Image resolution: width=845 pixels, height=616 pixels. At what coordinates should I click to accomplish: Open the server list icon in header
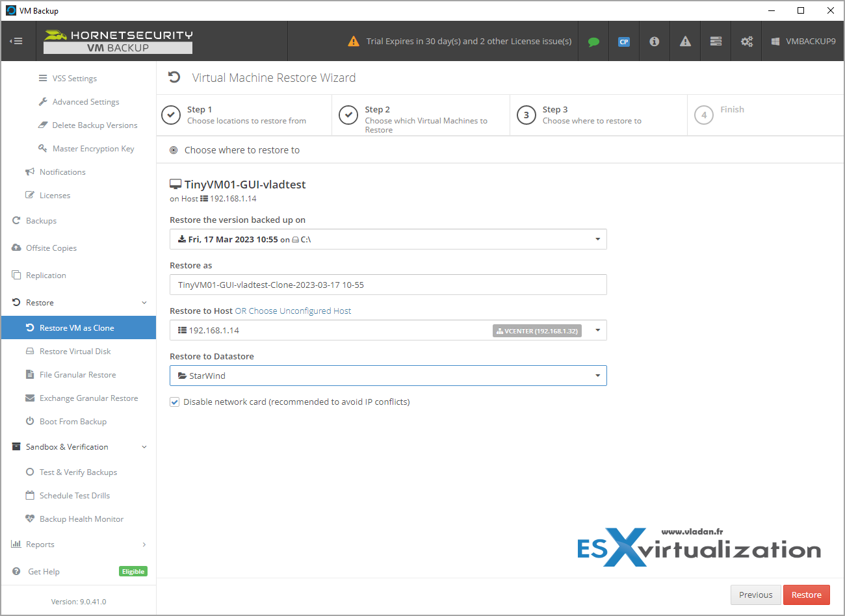point(716,42)
